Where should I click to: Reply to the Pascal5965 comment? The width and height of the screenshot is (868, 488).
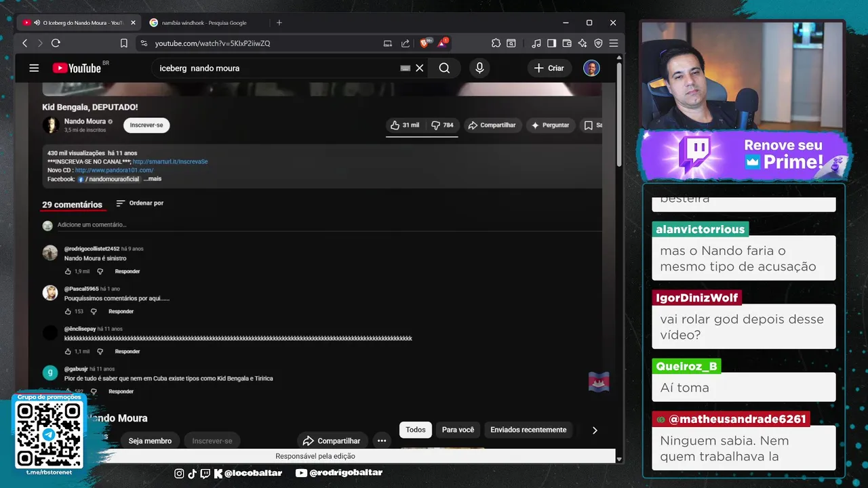(x=121, y=311)
